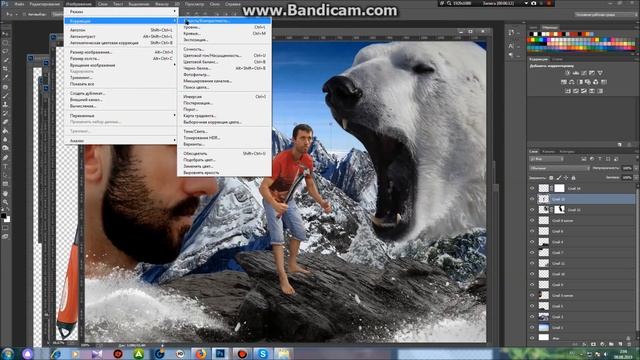Image resolution: width=640 pixels, height=360 pixels.
Task: Select the Hand tool
Action: 5,193
